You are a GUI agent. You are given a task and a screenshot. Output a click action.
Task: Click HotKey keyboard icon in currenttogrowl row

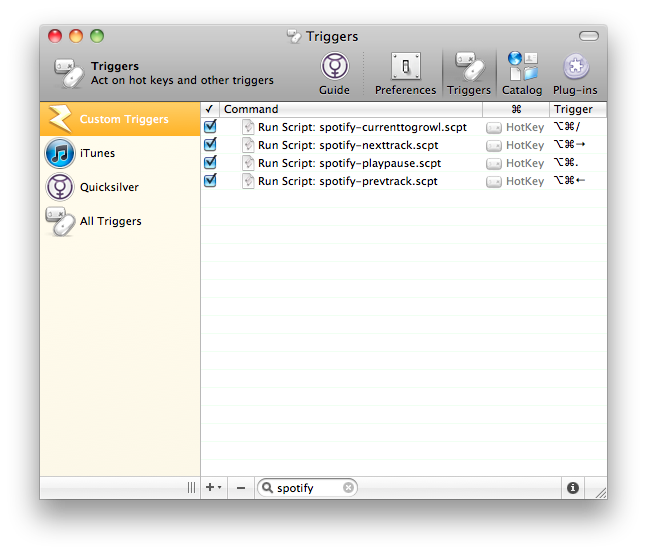pos(494,128)
